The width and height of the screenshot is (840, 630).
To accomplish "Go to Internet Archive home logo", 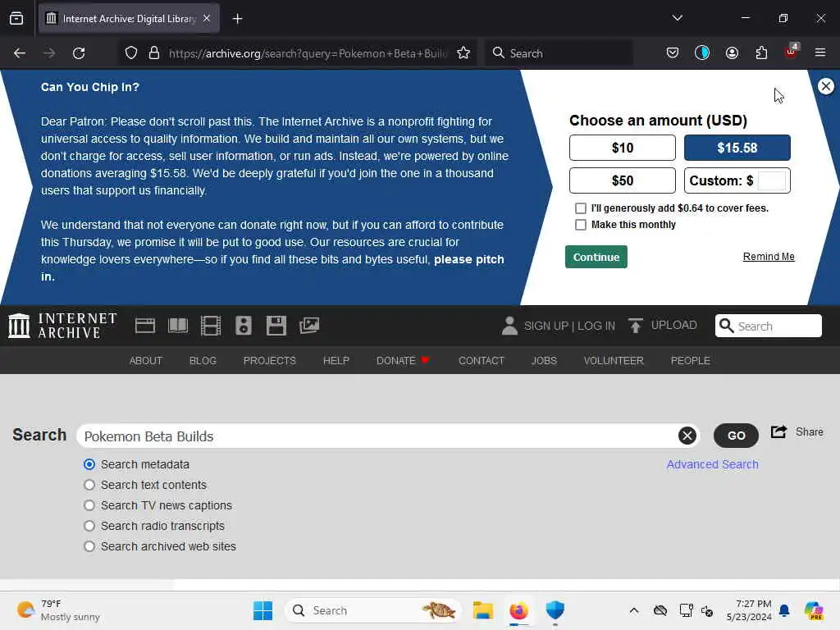I will 62,326.
